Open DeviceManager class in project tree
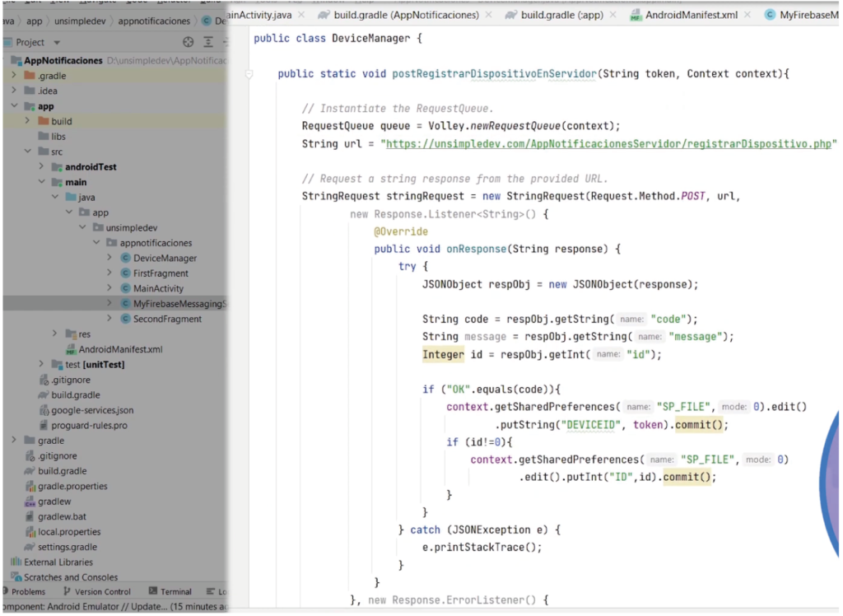Image resolution: width=843 pixels, height=616 pixels. [x=165, y=258]
